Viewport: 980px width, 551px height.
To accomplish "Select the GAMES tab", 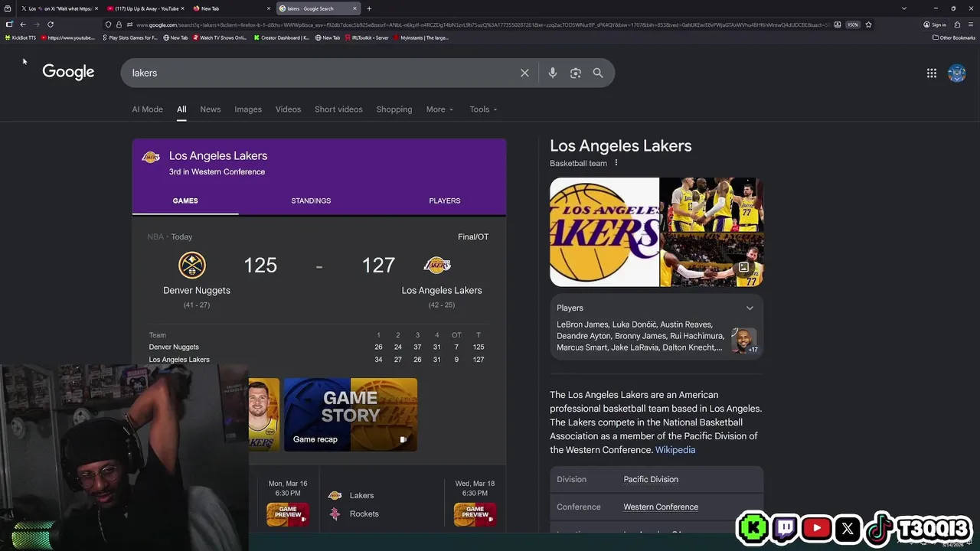I will pos(185,201).
